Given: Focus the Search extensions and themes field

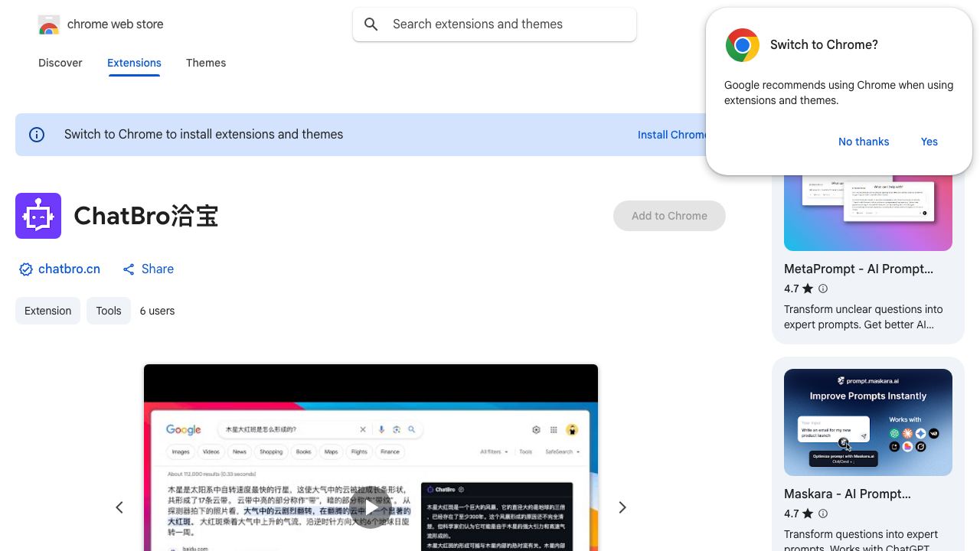Looking at the screenshot, I should click(x=495, y=24).
